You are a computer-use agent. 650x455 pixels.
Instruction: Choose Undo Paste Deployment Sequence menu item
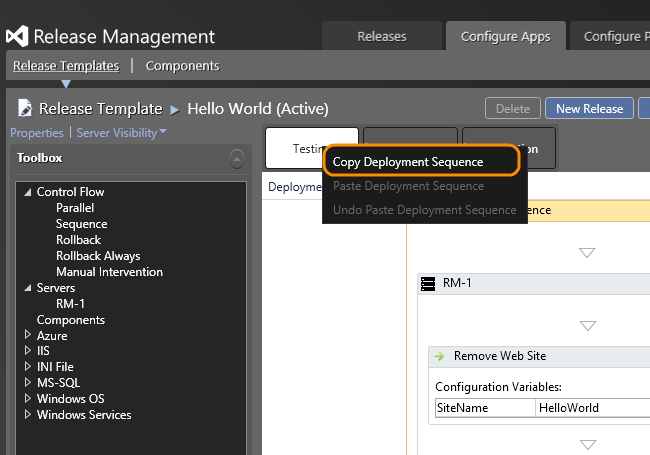tap(425, 210)
